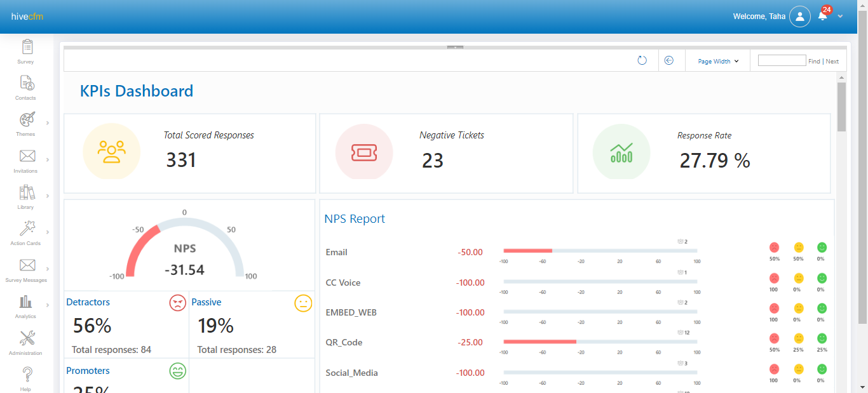Click the hivecfm logo
Image resolution: width=868 pixels, height=393 pixels.
27,17
